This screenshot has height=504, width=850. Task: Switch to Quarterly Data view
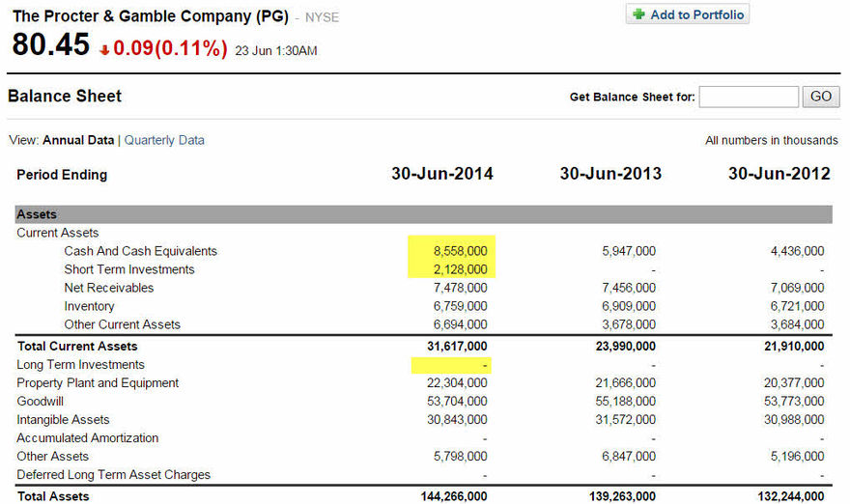(x=164, y=140)
